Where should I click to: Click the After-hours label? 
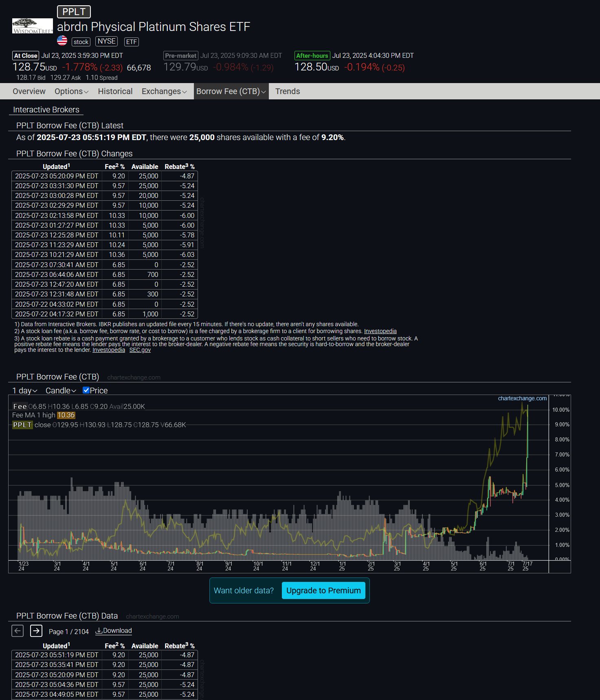312,56
